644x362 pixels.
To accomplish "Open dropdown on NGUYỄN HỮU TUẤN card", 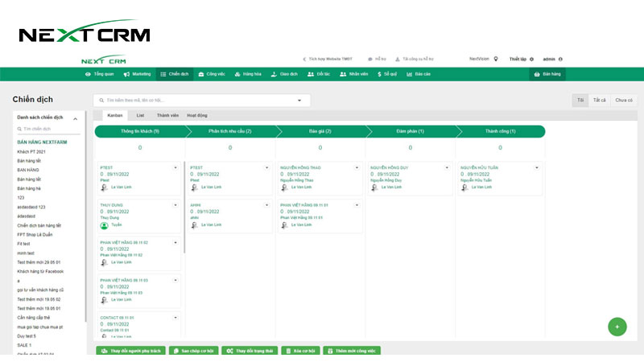I will tap(536, 167).
